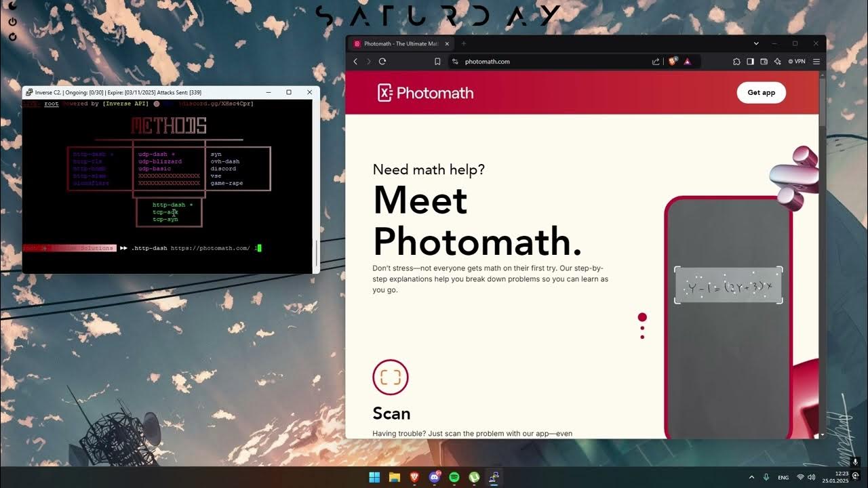Go back in the Brave browser

[x=355, y=62]
